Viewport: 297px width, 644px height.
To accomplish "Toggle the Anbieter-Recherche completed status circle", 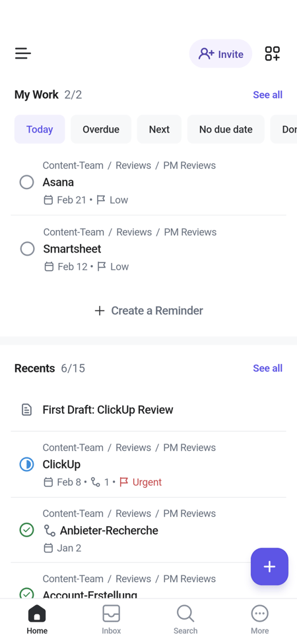I will pyautogui.click(x=27, y=530).
